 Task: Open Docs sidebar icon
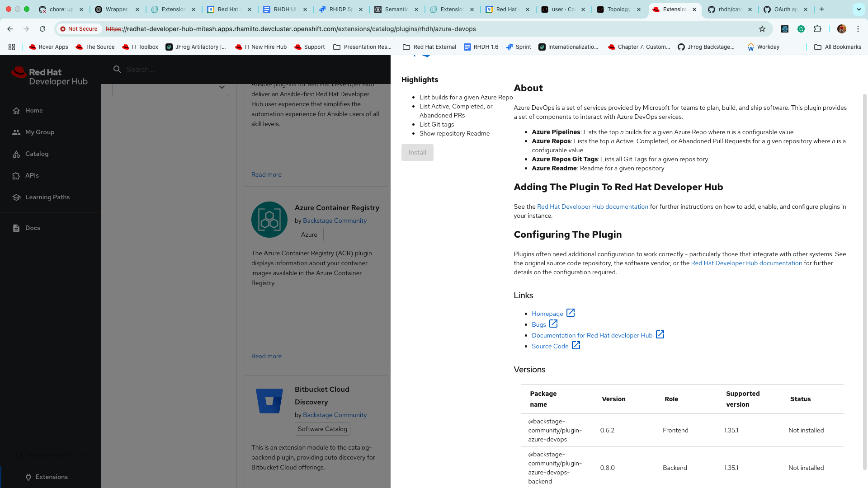16,228
